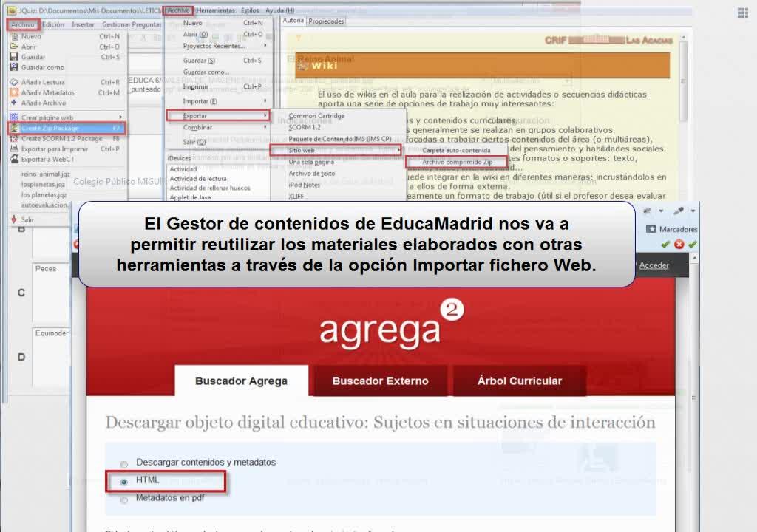Image resolution: width=757 pixels, height=532 pixels.
Task: Click the Marcadores star icon in browser toolbar
Action: click(651, 229)
